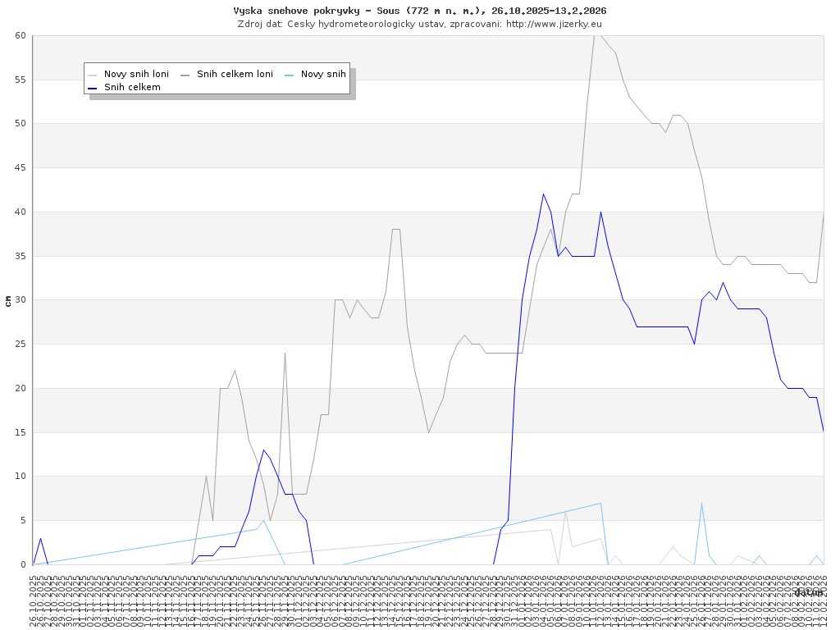Click the light blue Novy snih legend marker

pyautogui.click(x=290, y=74)
